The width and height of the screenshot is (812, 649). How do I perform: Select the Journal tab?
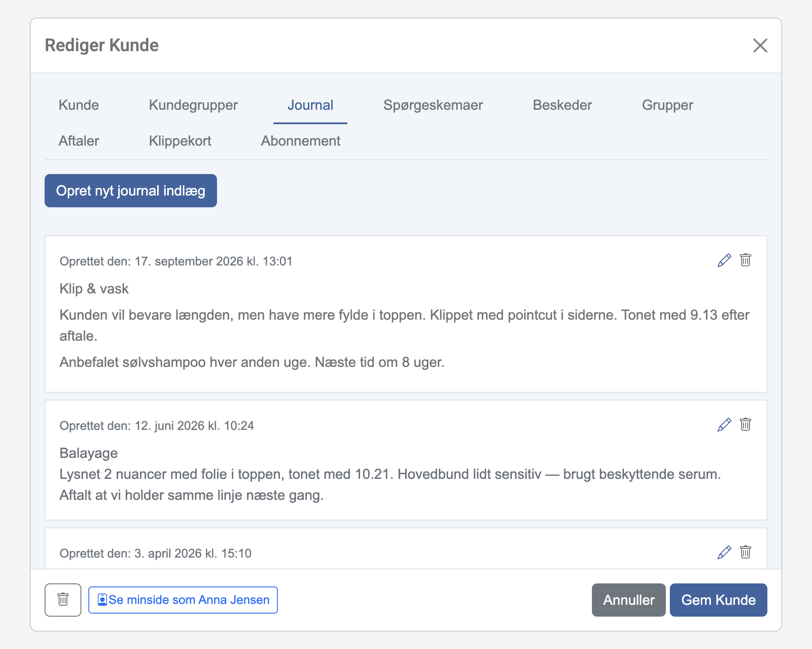click(310, 105)
